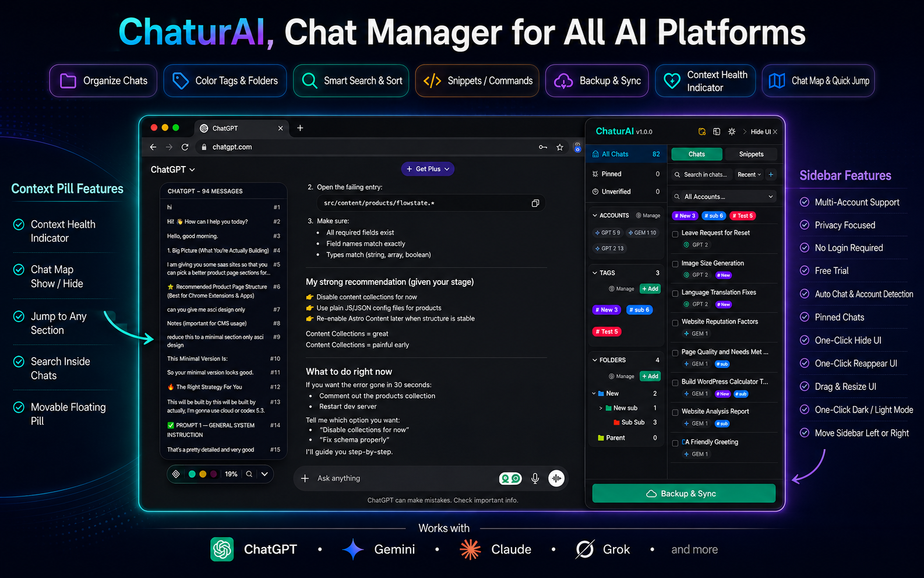Click the sidebar layout icon in ChaturAI header

pyautogui.click(x=717, y=132)
